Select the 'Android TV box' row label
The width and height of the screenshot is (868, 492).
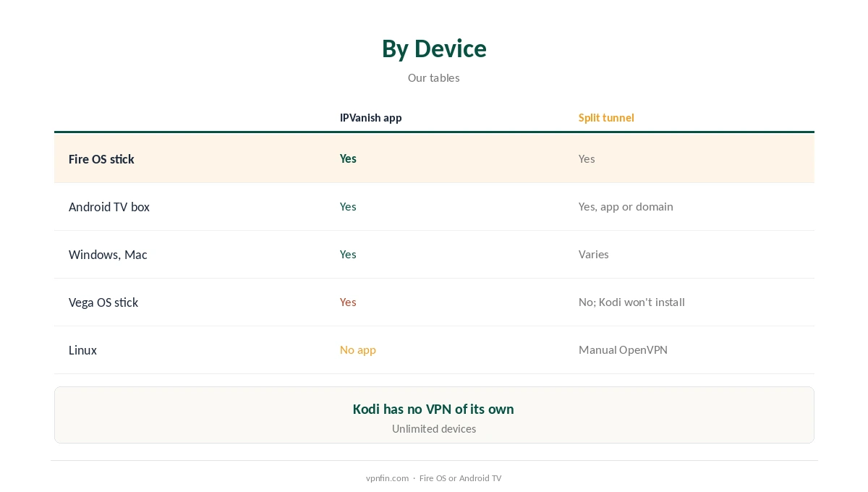(x=109, y=207)
